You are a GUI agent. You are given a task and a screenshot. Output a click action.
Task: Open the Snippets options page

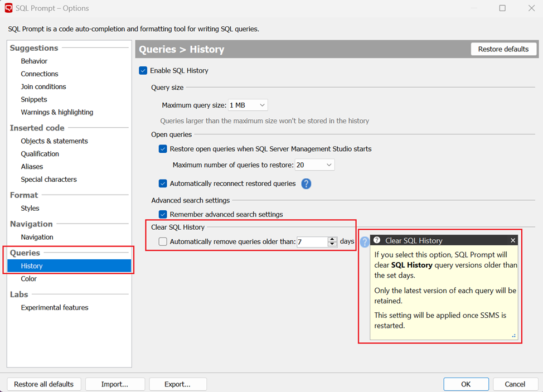pyautogui.click(x=34, y=99)
